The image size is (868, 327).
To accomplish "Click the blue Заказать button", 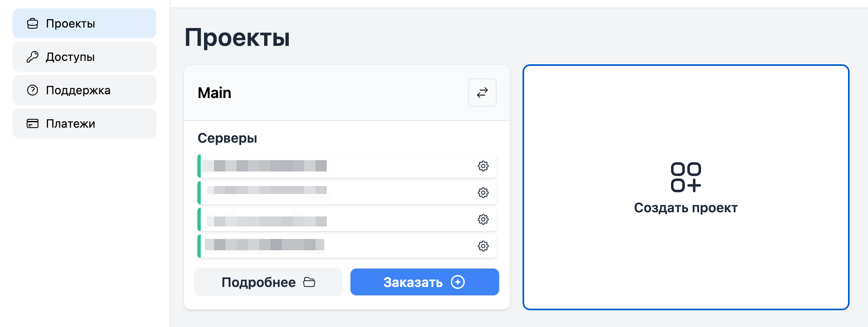I will click(x=425, y=282).
